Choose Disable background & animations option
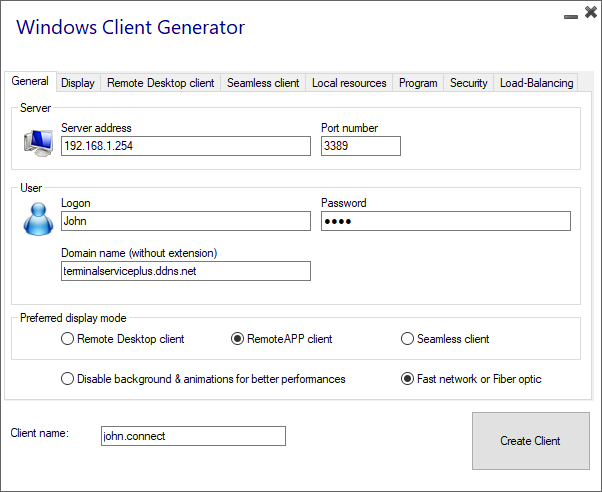Image resolution: width=602 pixels, height=492 pixels. coord(203,379)
